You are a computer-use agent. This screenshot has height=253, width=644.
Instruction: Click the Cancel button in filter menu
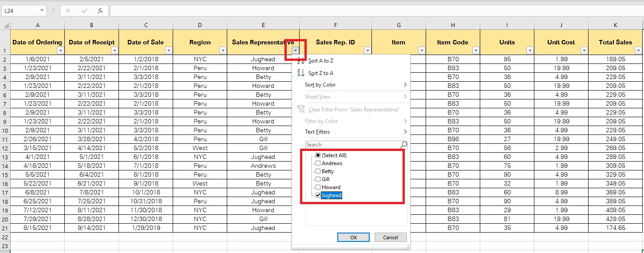tap(391, 237)
